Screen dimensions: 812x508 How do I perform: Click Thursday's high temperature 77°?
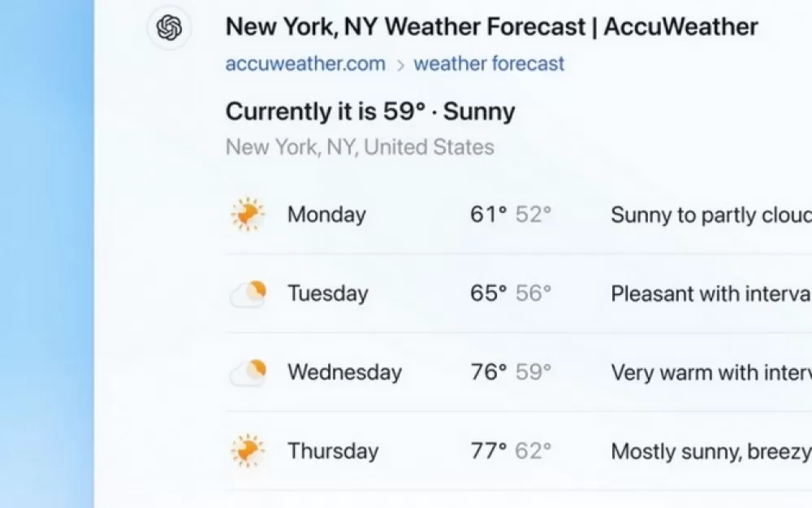488,451
